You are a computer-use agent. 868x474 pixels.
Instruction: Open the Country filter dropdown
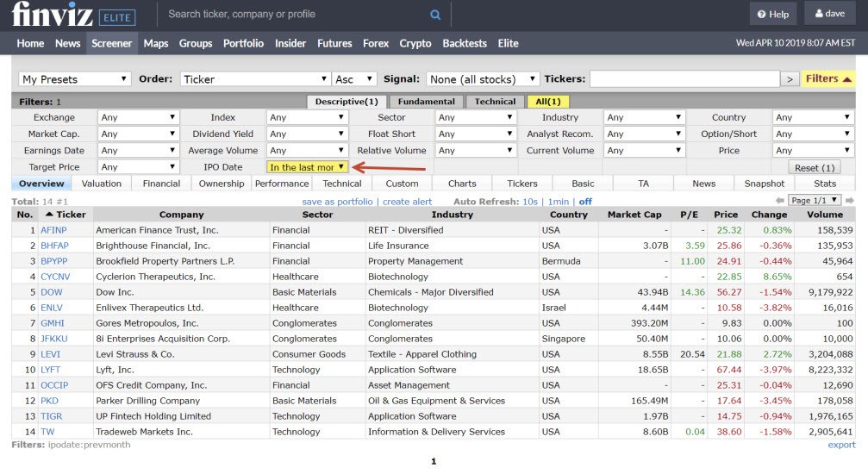[x=813, y=117]
